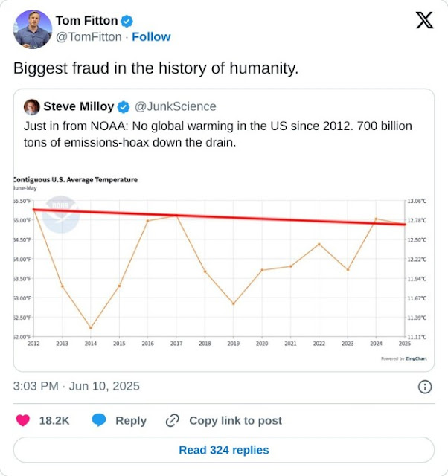Screen dimensions: 448x476
Task: Click the Reply text label
Action: click(131, 420)
